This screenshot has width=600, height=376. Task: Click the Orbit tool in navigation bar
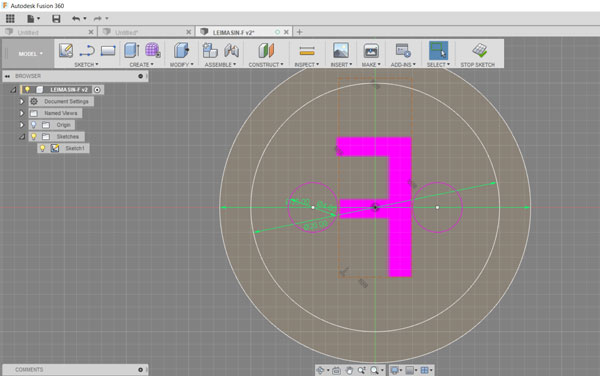point(321,370)
